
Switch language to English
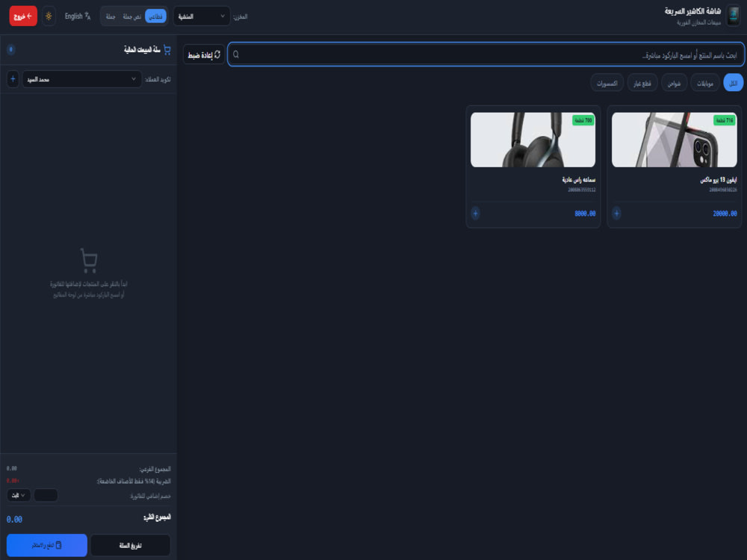[x=77, y=16]
